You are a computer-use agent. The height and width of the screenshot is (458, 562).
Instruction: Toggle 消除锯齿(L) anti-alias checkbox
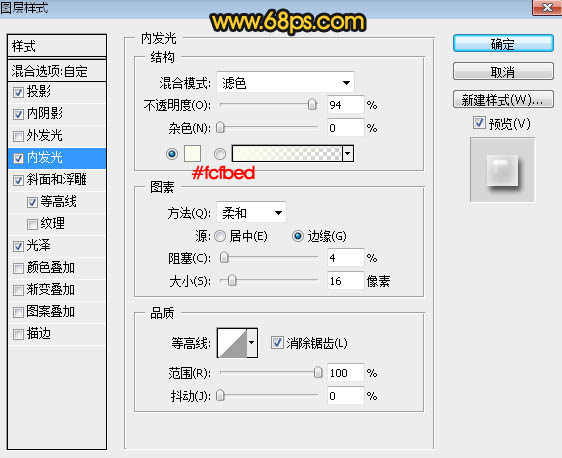click(x=277, y=342)
